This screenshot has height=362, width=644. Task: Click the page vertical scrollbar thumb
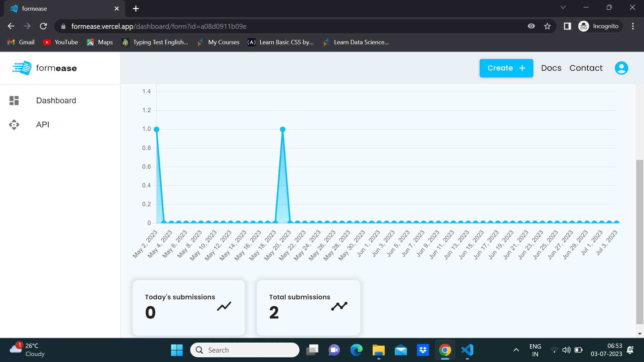tap(640, 242)
